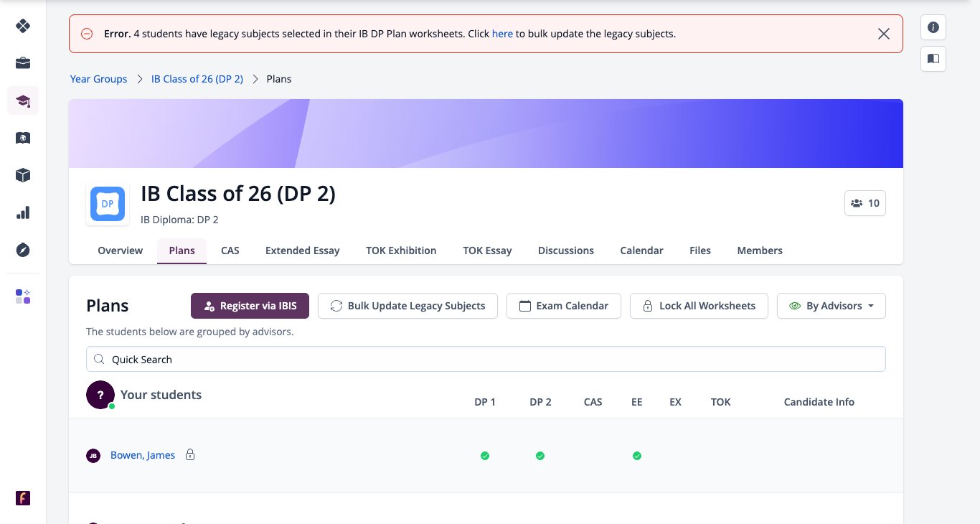The height and width of the screenshot is (524, 980).
Task: Click Bulk Update Legacy Subjects button
Action: click(x=407, y=306)
